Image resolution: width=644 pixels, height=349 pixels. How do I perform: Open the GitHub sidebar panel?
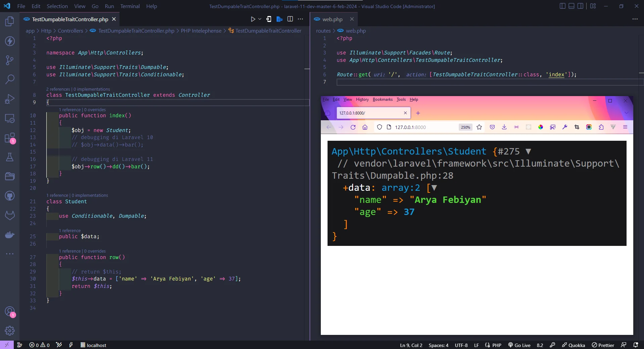10,196
